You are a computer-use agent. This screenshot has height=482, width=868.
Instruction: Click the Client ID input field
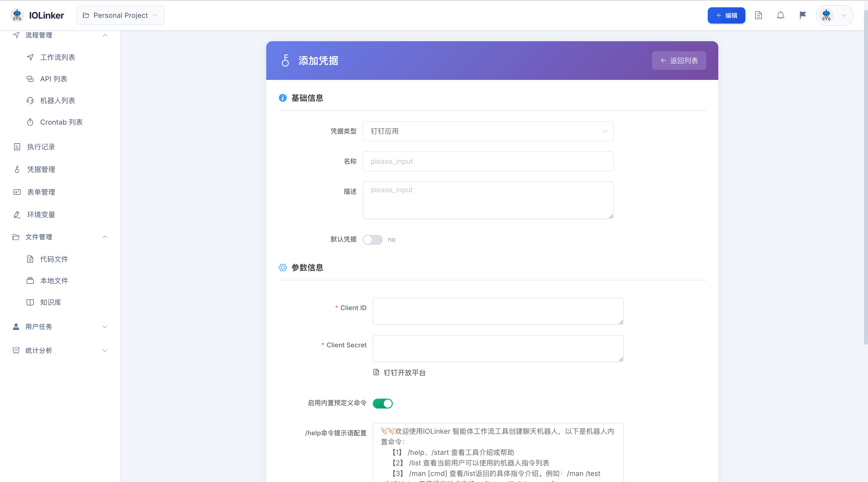coord(498,311)
